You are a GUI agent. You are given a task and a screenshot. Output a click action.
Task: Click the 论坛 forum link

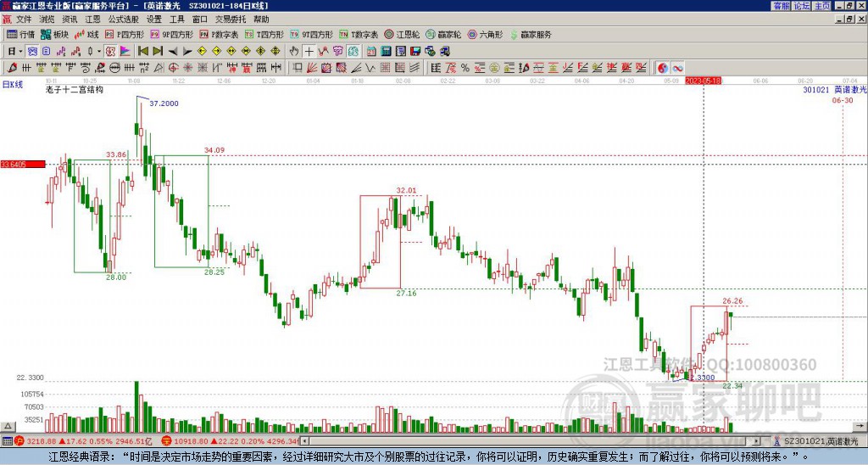pos(802,6)
